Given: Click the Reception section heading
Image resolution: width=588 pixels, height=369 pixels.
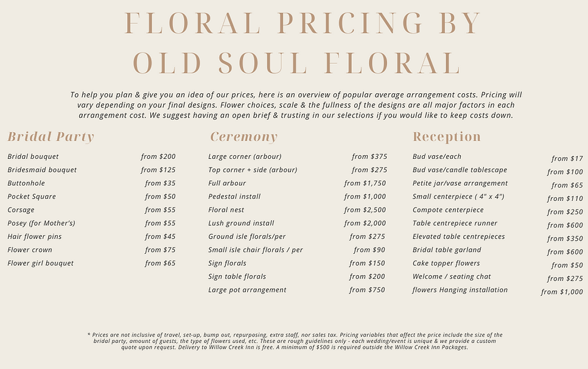Looking at the screenshot, I should coord(447,136).
